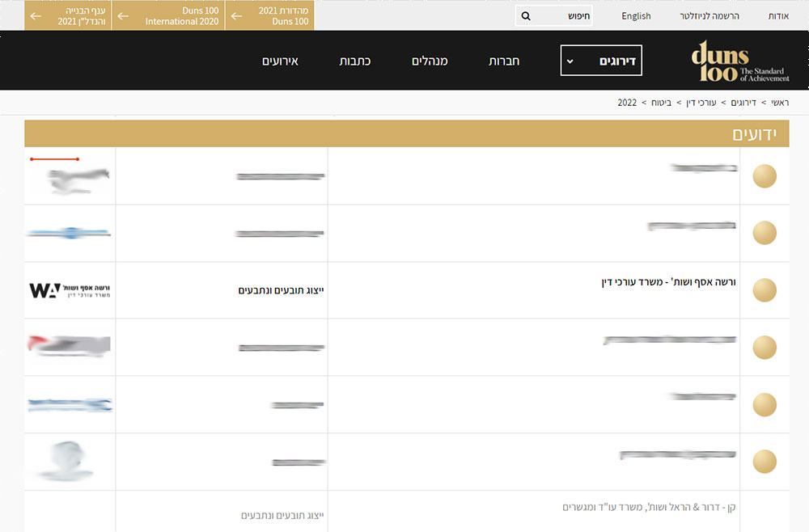Image resolution: width=809 pixels, height=532 pixels.
Task: Switch site language to English
Action: pos(636,16)
